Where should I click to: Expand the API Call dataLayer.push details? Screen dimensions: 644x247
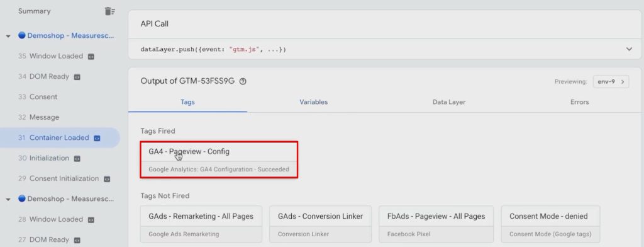tap(629, 49)
